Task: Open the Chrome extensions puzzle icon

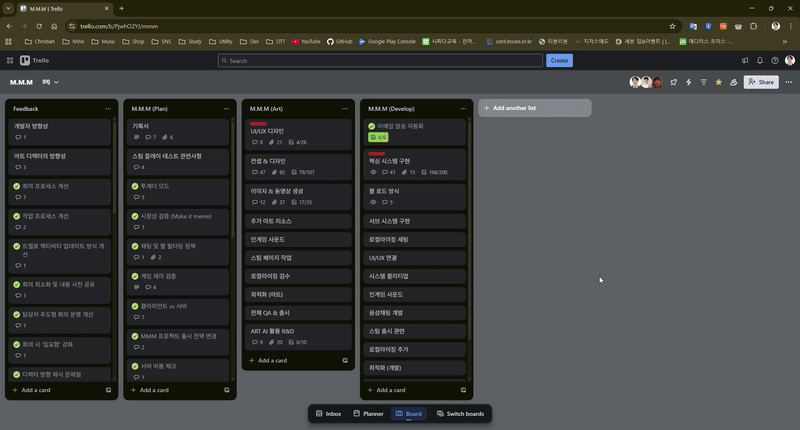Action: pyautogui.click(x=754, y=26)
